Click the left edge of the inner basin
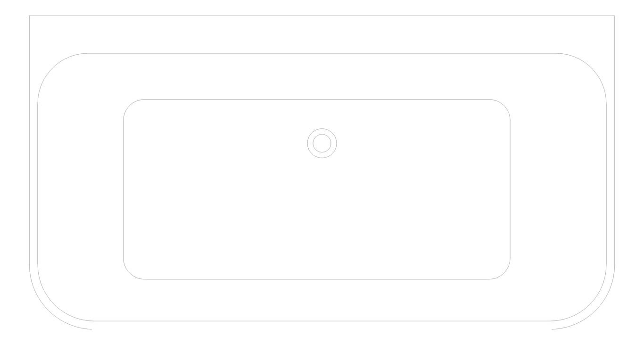Image resolution: width=644 pixels, height=345 pixels. (x=124, y=189)
